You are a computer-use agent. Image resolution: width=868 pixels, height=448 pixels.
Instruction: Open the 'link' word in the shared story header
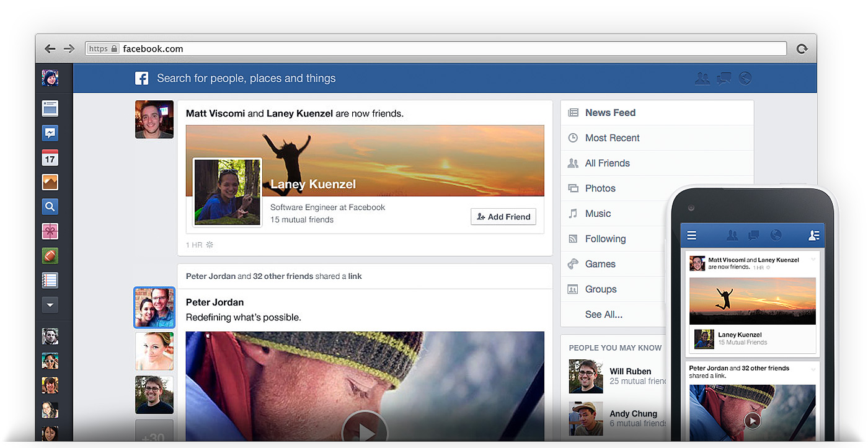click(x=355, y=276)
